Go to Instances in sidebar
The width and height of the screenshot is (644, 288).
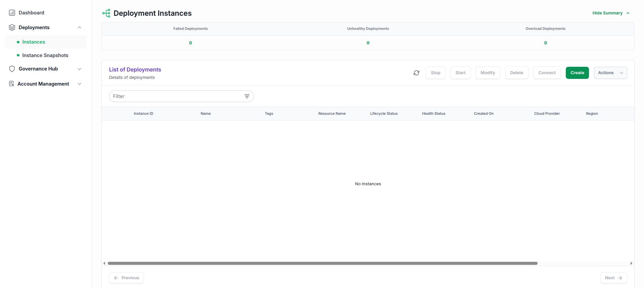46,42
